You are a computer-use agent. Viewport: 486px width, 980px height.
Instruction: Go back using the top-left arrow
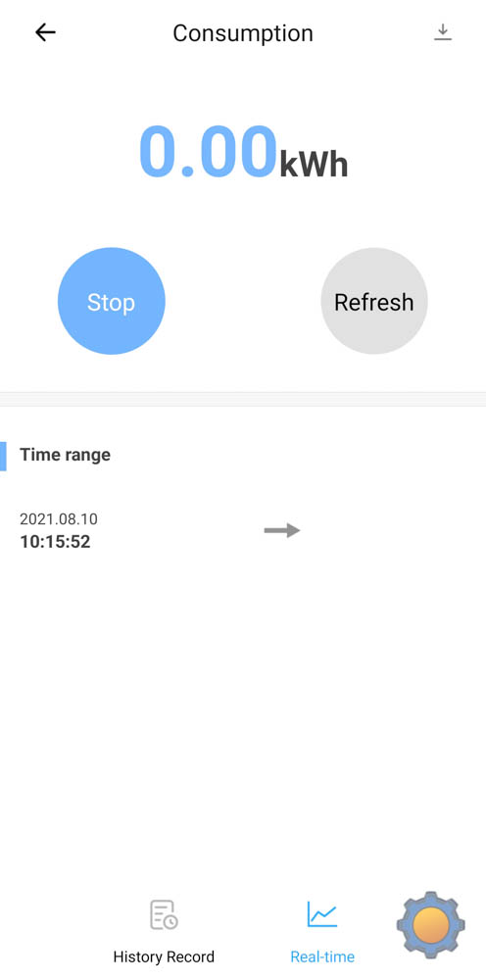coord(46,32)
